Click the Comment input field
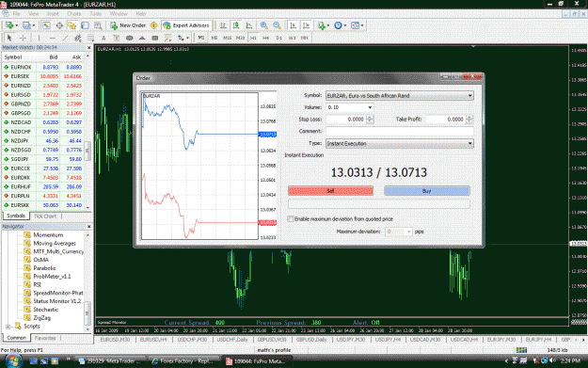Image resolution: width=588 pixels, height=368 pixels. pos(400,131)
